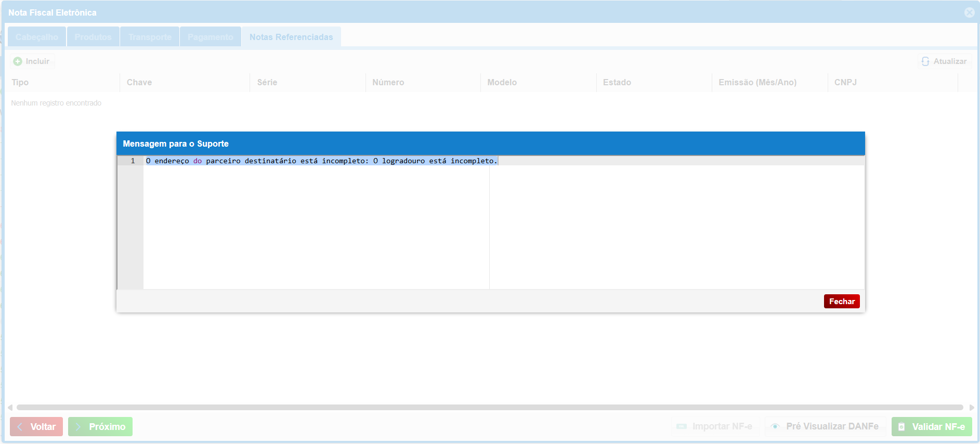Image resolution: width=980 pixels, height=444 pixels.
Task: Click the Emissão (Mês/Ano) column header
Action: click(x=757, y=82)
